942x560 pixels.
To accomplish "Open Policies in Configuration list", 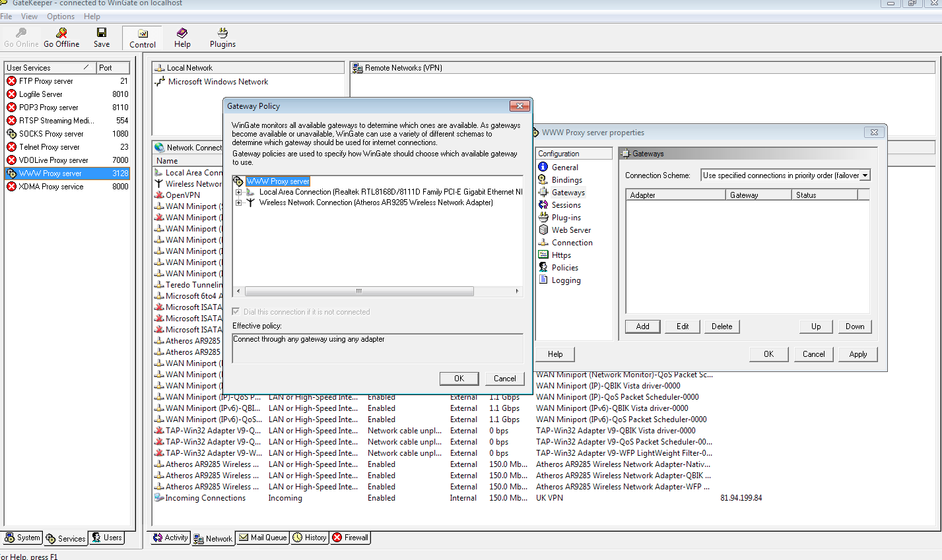I will [x=564, y=268].
